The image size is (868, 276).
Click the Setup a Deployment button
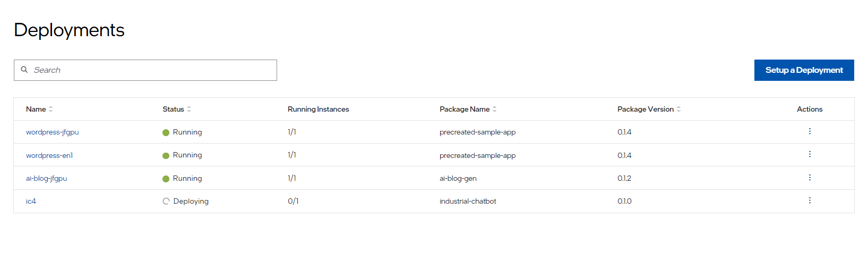coord(804,70)
